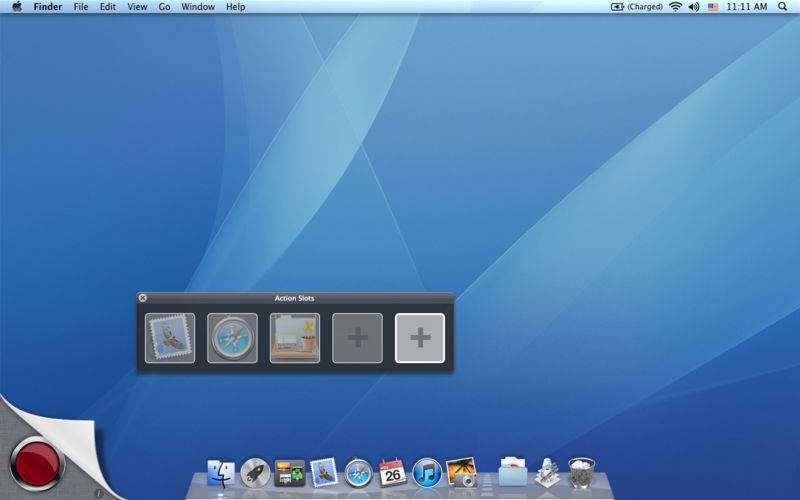
Task: Open Launchpad rocket icon in Dock
Action: (255, 472)
